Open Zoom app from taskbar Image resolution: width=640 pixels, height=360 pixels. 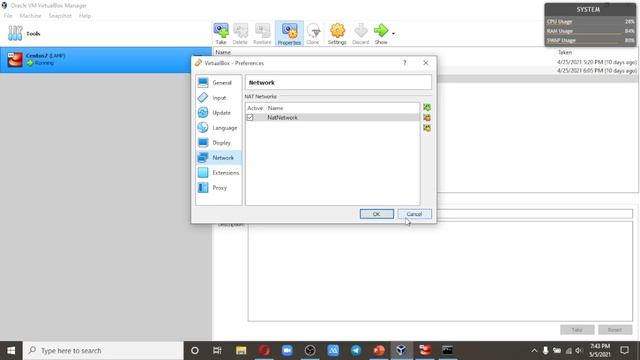click(x=287, y=351)
